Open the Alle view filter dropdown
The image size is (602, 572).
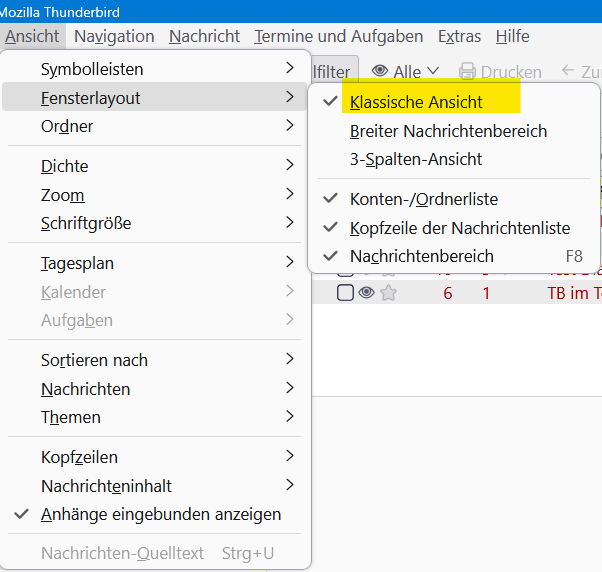click(x=406, y=72)
